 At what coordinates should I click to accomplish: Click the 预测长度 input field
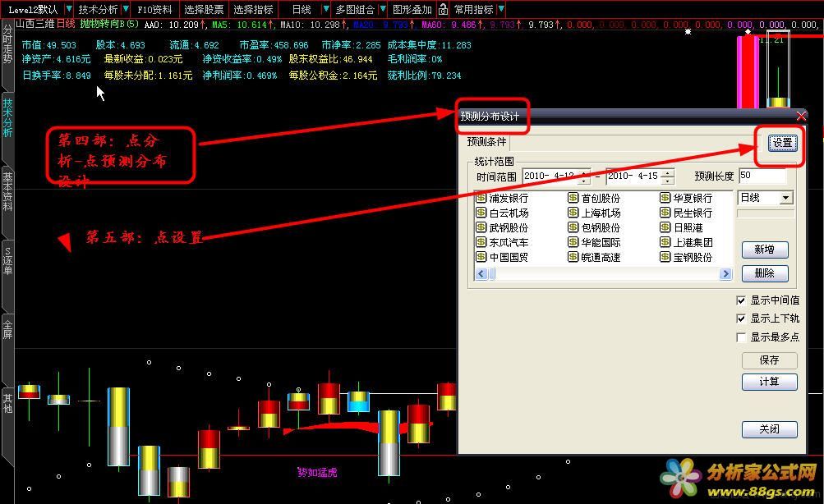pos(762,176)
